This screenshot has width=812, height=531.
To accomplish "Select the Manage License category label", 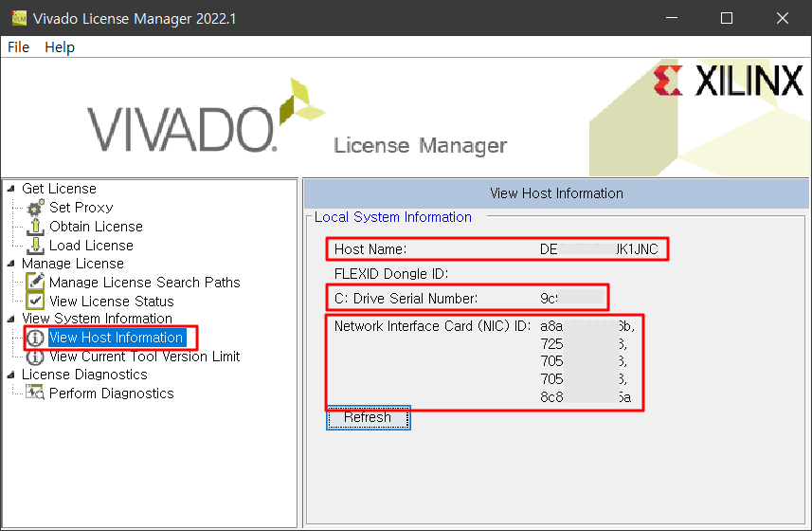I will point(73,264).
